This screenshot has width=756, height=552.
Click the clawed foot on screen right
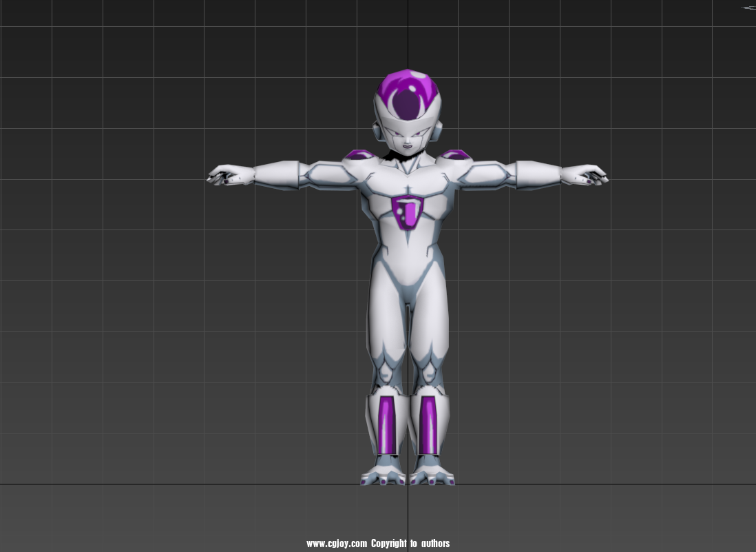(432, 474)
